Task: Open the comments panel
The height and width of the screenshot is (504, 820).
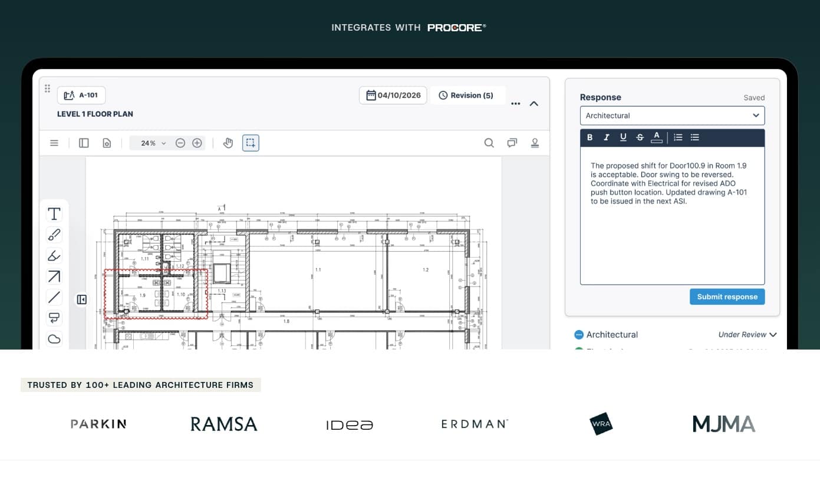Action: click(512, 143)
